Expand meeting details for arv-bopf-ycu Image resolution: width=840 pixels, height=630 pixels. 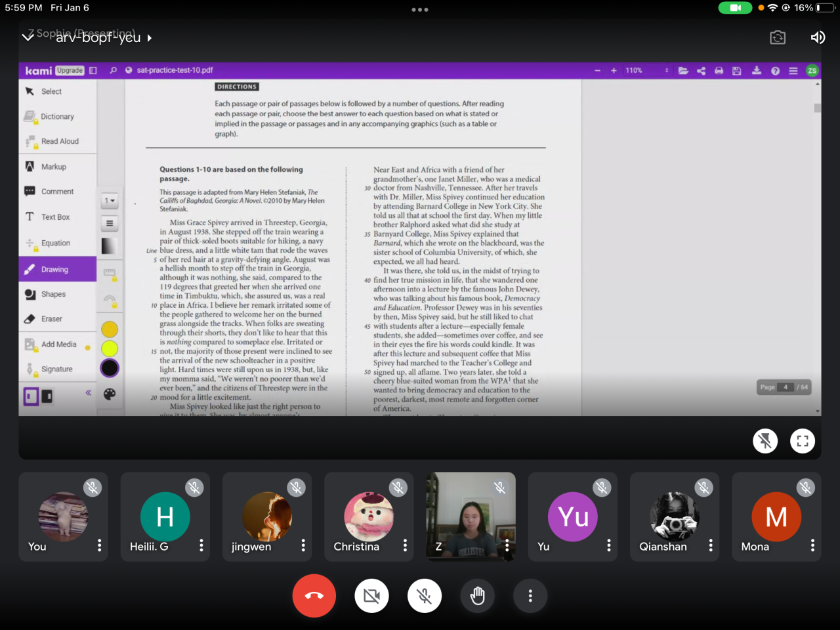(x=104, y=37)
